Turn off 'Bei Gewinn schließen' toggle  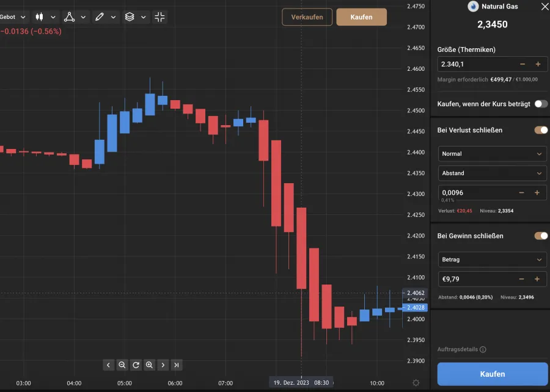coord(541,236)
